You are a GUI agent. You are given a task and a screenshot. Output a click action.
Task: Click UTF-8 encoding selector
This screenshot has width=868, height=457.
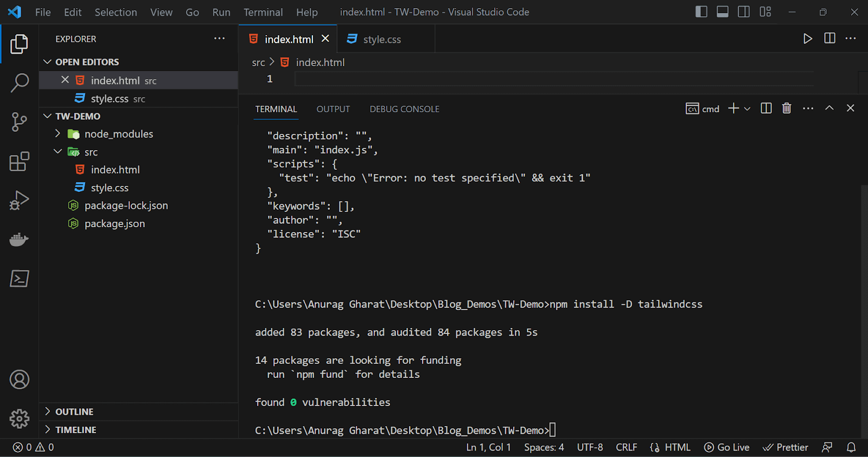(590, 447)
